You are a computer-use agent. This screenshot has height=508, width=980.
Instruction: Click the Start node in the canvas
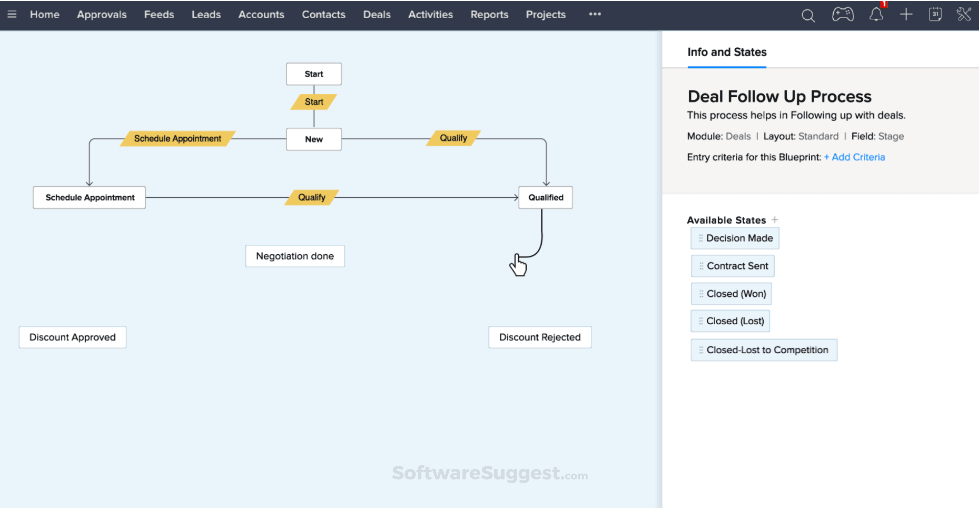[x=314, y=74]
